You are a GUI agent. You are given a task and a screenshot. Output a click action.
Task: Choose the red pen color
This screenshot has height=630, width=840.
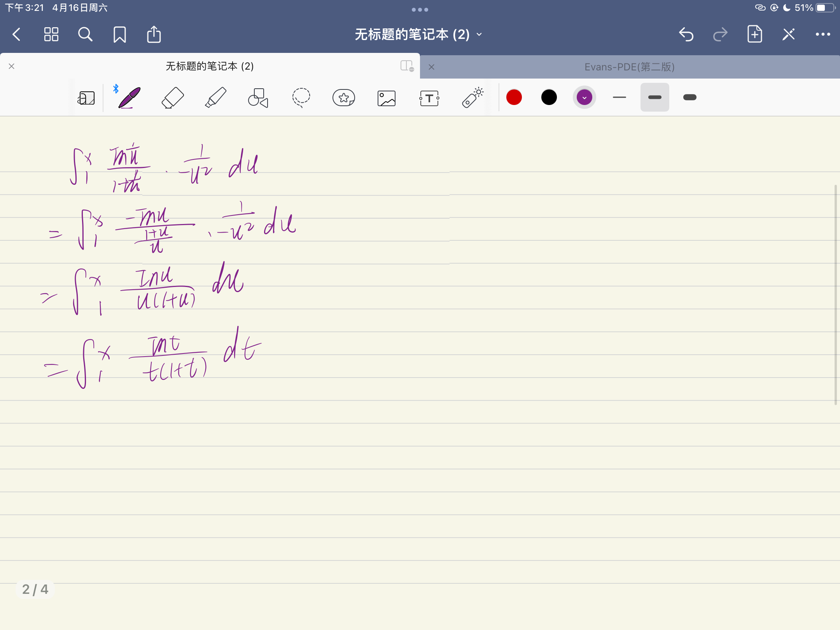tap(514, 97)
